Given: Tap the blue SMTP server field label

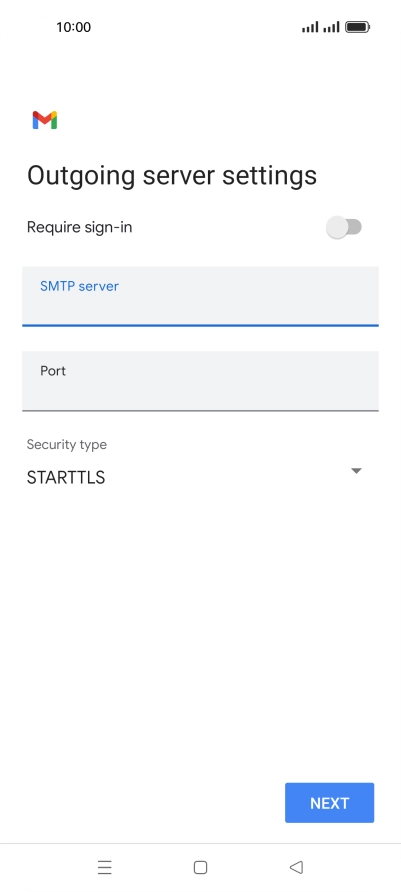Looking at the screenshot, I should pos(79,286).
